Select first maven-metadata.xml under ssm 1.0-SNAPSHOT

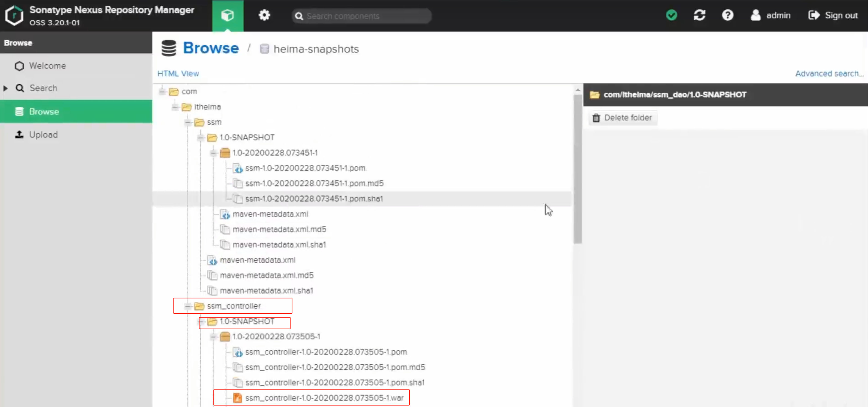point(270,214)
